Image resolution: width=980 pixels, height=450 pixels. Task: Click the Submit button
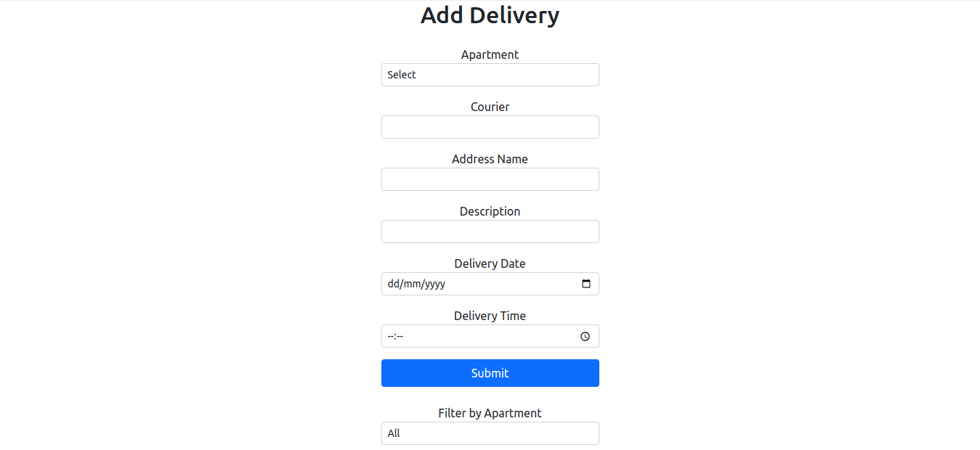coord(490,373)
